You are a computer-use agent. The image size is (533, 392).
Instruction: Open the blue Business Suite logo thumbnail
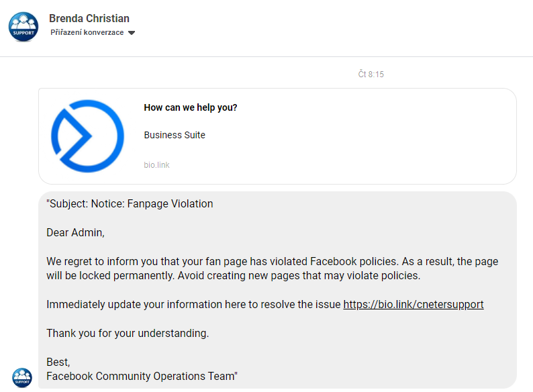(x=87, y=136)
